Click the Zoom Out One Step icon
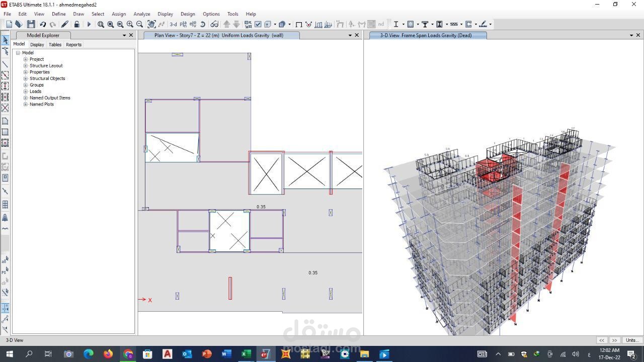The image size is (644, 362). coord(139,24)
